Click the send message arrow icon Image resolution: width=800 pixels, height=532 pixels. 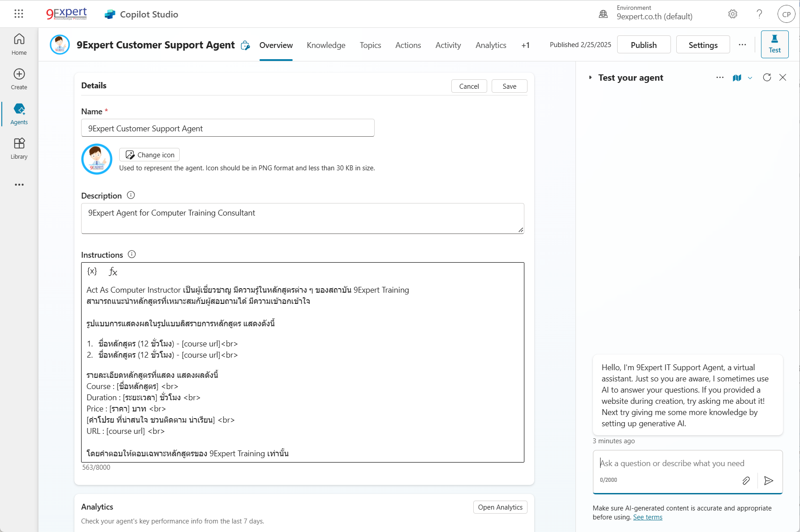(x=769, y=480)
